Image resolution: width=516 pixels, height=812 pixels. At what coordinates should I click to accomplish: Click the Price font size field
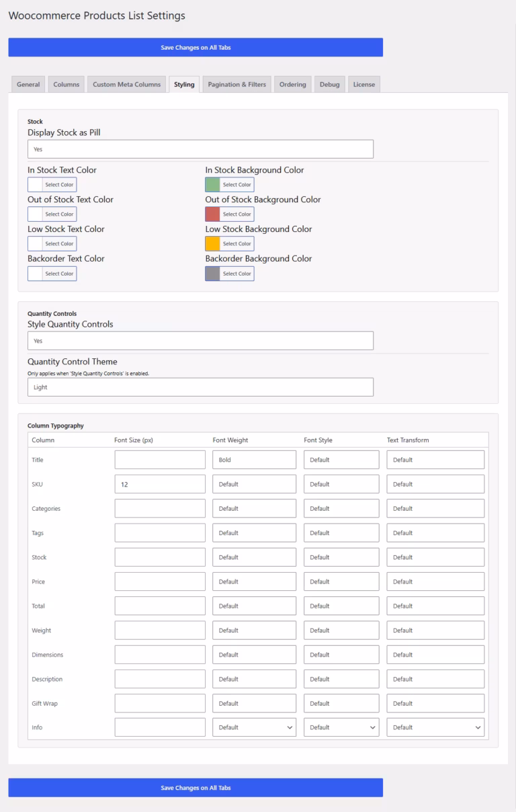click(160, 581)
